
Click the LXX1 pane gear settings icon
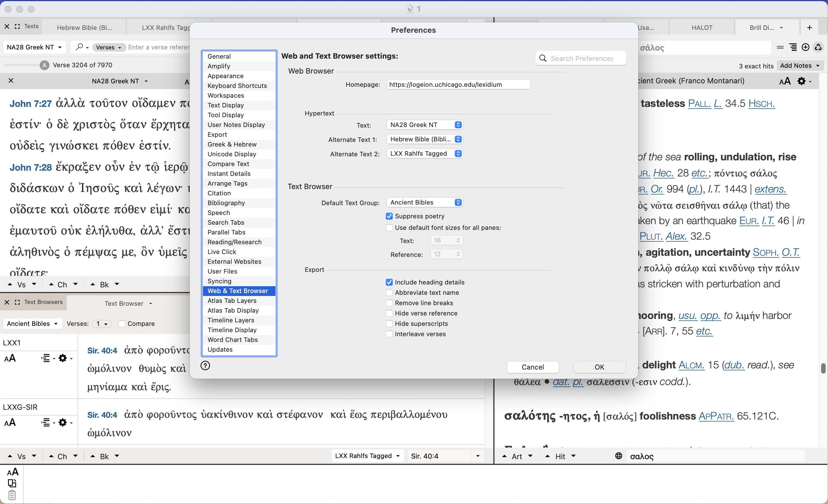(x=62, y=358)
